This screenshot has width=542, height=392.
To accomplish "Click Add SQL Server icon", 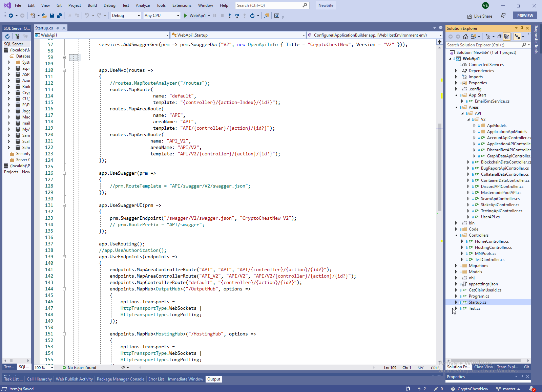I will click(17, 36).
